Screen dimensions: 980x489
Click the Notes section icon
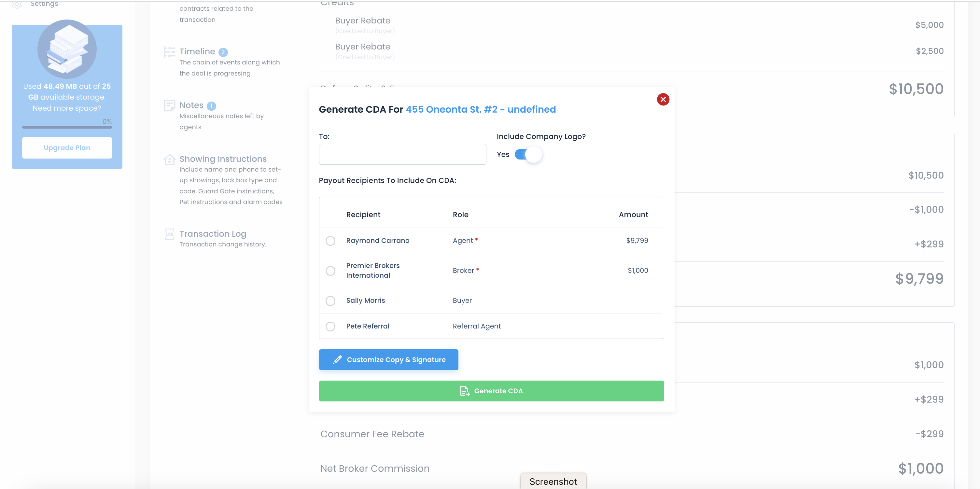[169, 105]
